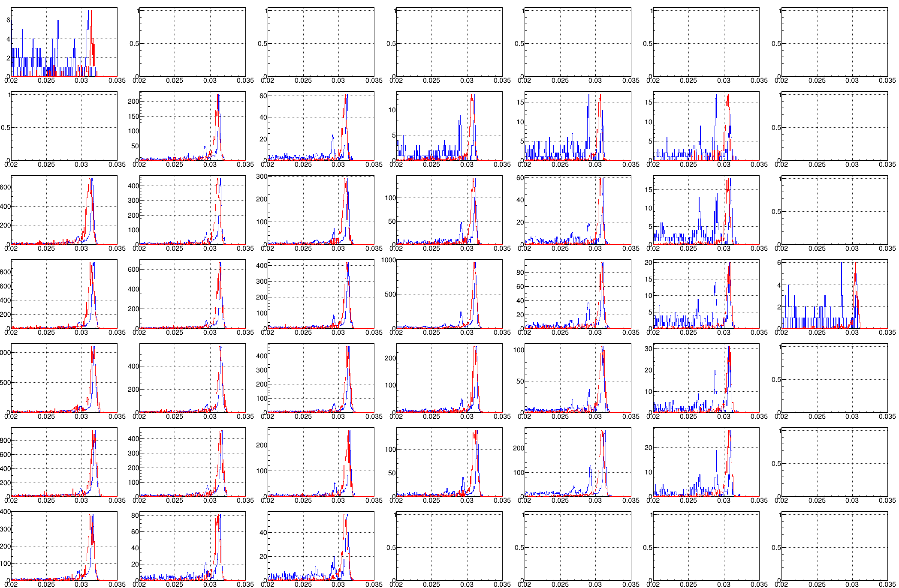The width and height of the screenshot is (899, 588).
Task: Click the "150" y-axis tick label
Action: (133, 116)
